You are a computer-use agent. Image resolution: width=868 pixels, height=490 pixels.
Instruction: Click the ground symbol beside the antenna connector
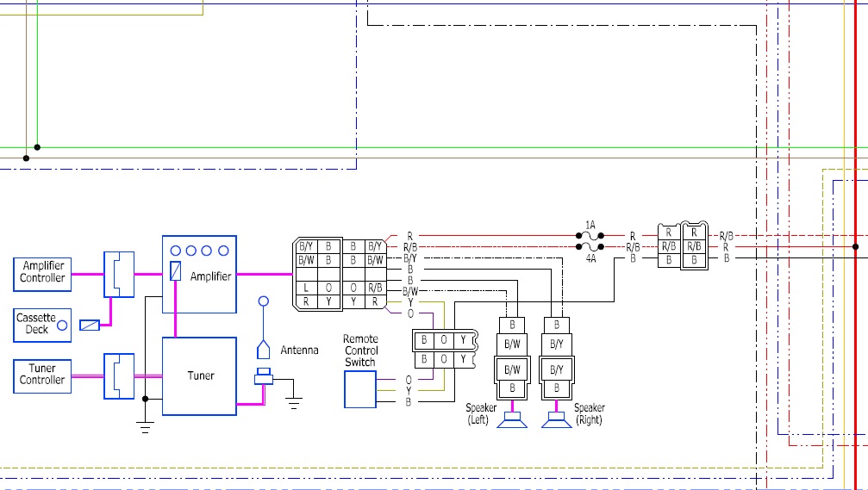point(294,399)
